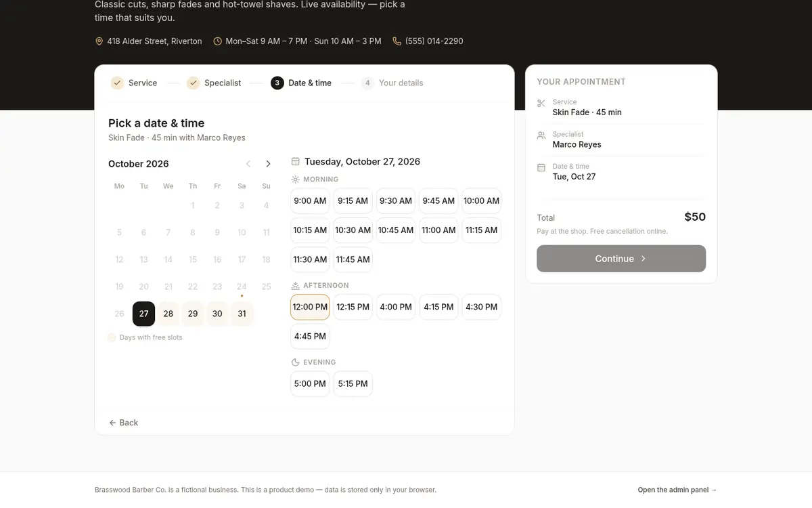The width and height of the screenshot is (812, 508).
Task: Click the phone number (555) 014-2290
Action: (x=434, y=41)
